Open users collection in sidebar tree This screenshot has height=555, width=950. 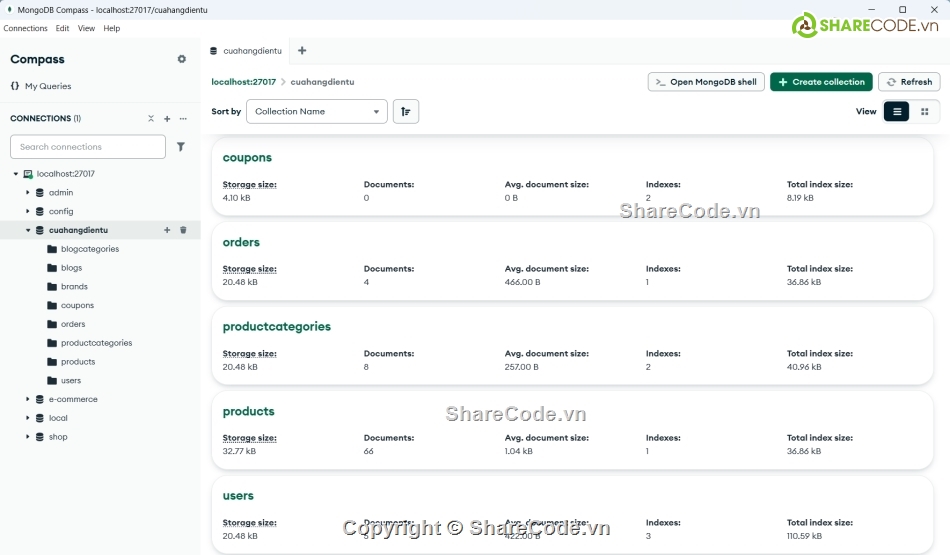(70, 381)
